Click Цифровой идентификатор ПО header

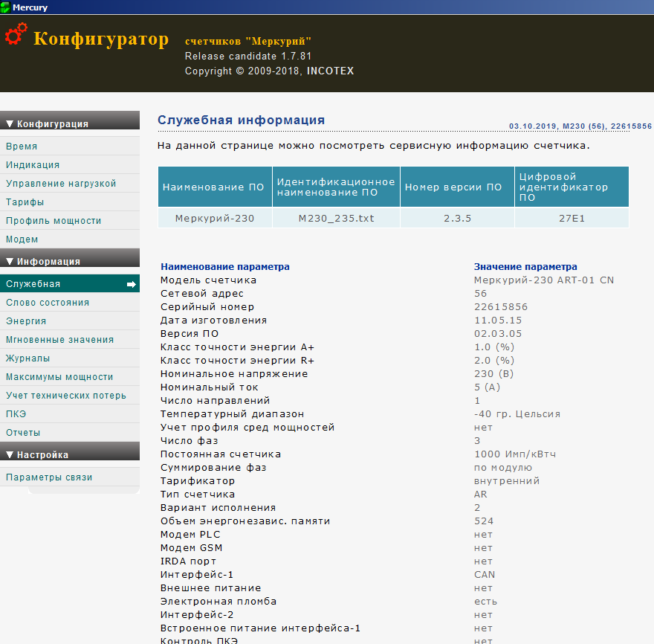pyautogui.click(x=572, y=187)
